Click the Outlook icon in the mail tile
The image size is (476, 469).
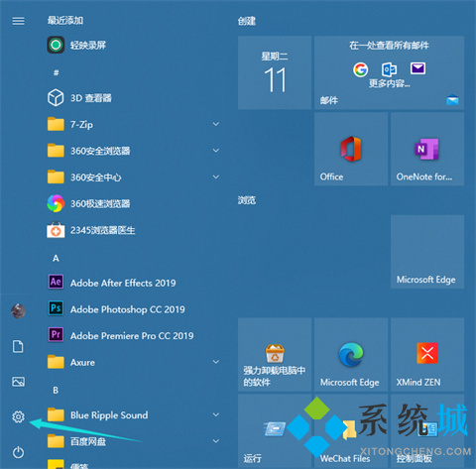point(389,69)
